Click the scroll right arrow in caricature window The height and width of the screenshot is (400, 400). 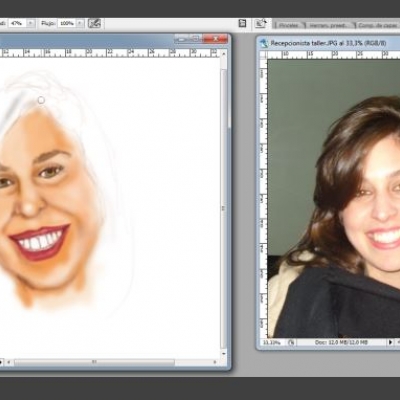(216, 362)
